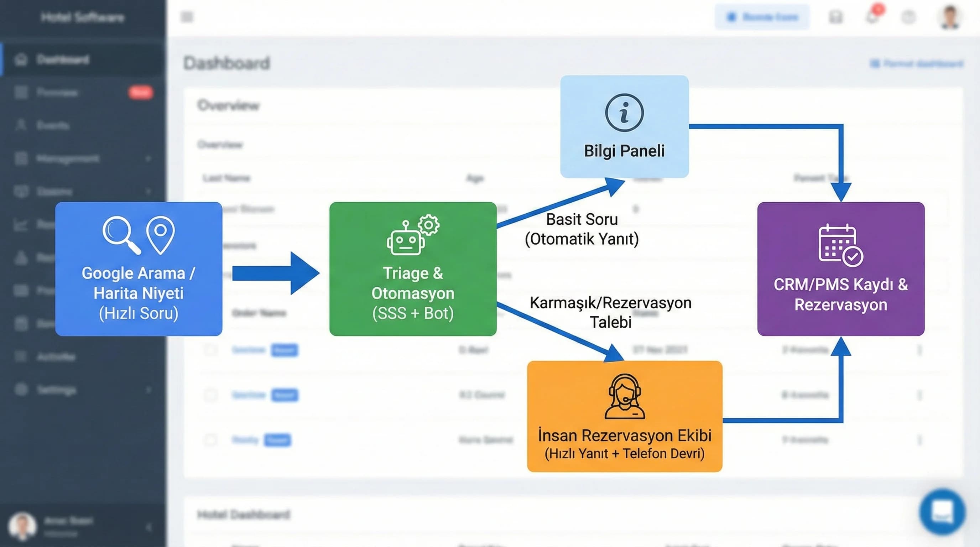Select Dashboard in the sidebar
Image resolution: width=980 pixels, height=547 pixels.
coord(63,60)
